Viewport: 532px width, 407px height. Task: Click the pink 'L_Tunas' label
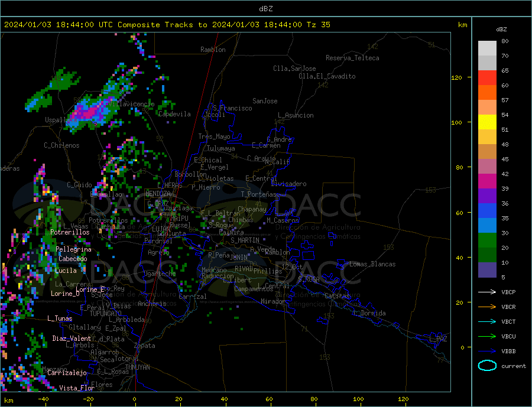pyautogui.click(x=60, y=318)
